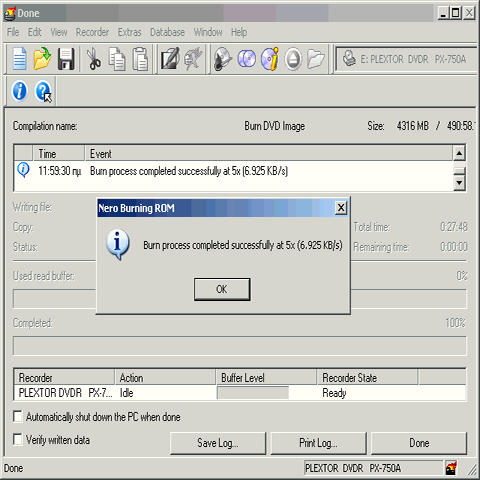The image size is (480, 480).
Task: Click the Nero application icon in title bar
Action: 10,13
